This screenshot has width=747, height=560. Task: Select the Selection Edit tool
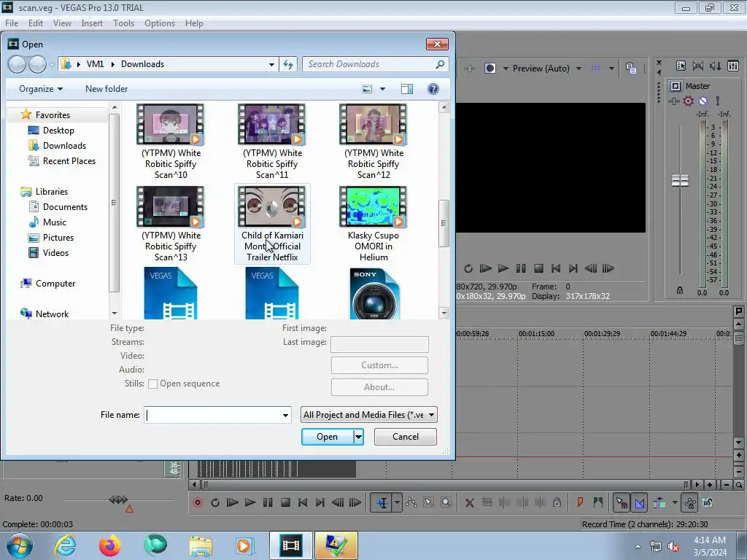428,502
